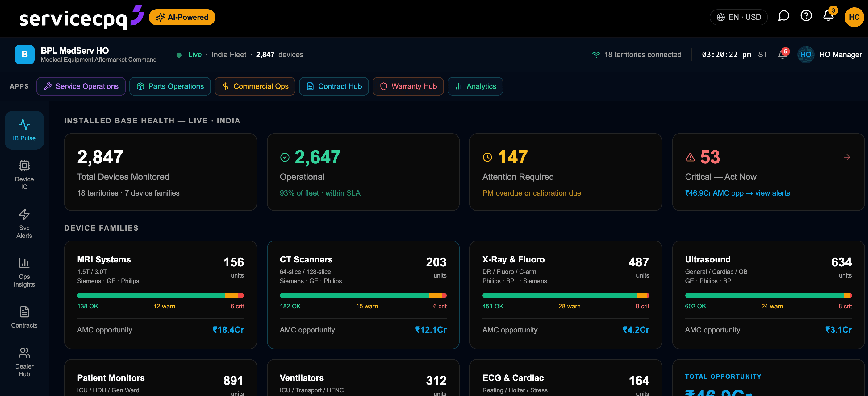Screen dimensions: 868x396
Task: Click the help question mark icon
Action: coord(806,16)
